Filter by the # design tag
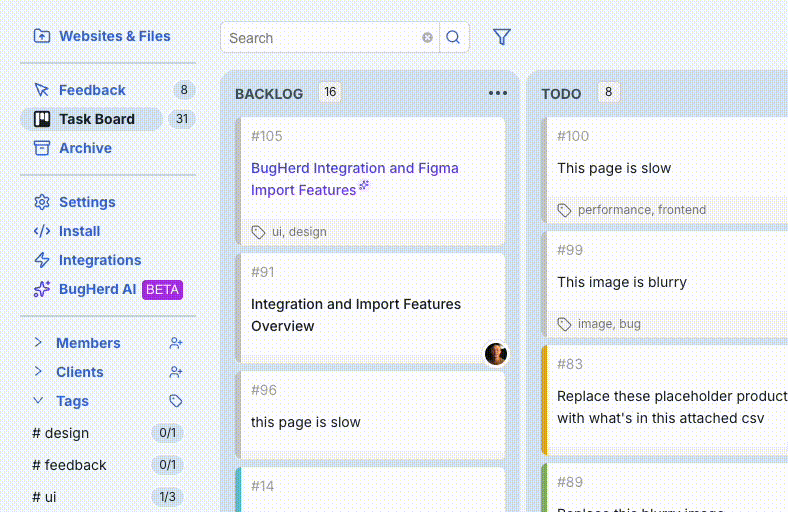Image resolution: width=788 pixels, height=512 pixels. pyautogui.click(x=60, y=433)
